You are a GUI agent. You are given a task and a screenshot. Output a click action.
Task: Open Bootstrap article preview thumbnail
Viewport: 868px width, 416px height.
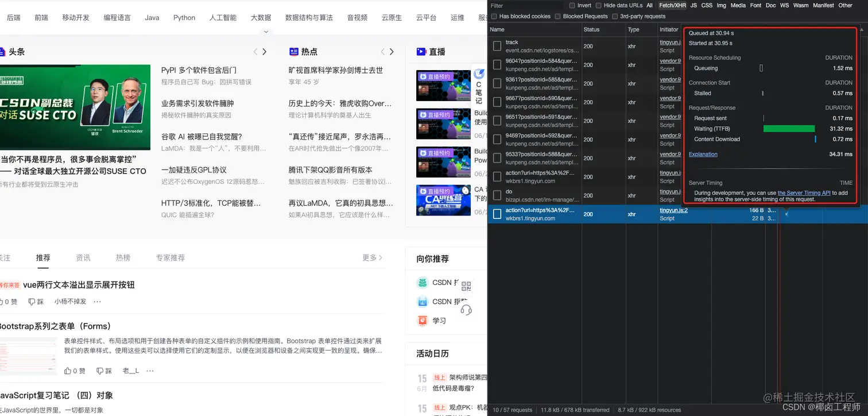pyautogui.click(x=28, y=357)
